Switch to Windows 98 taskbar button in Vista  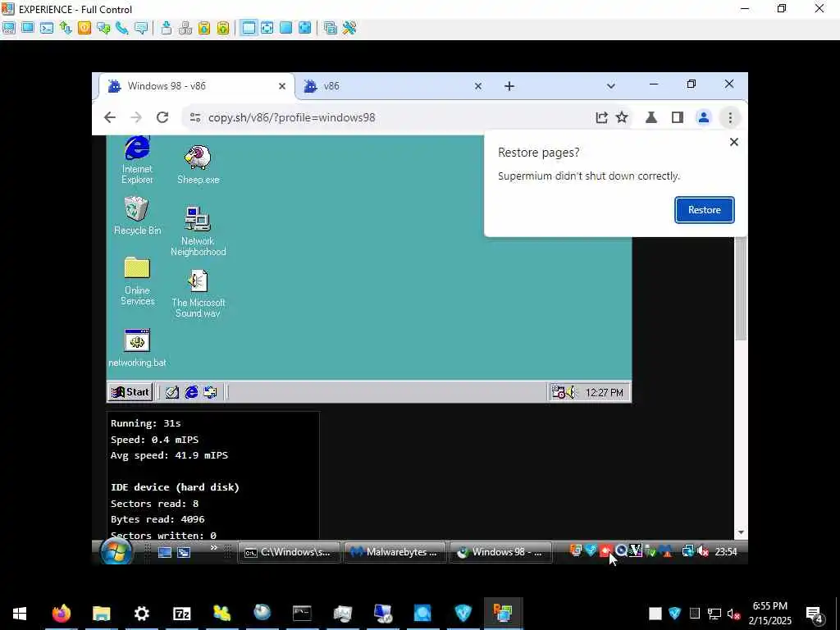pyautogui.click(x=500, y=552)
